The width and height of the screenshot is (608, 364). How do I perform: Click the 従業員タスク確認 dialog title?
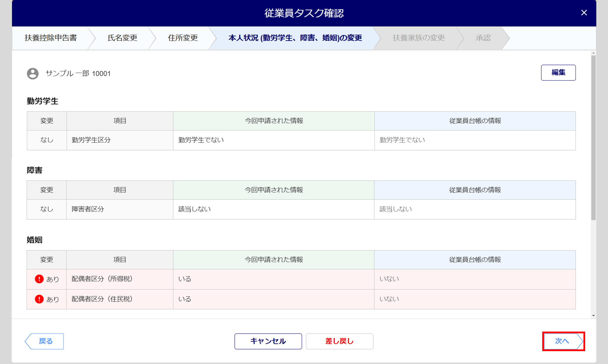click(304, 13)
